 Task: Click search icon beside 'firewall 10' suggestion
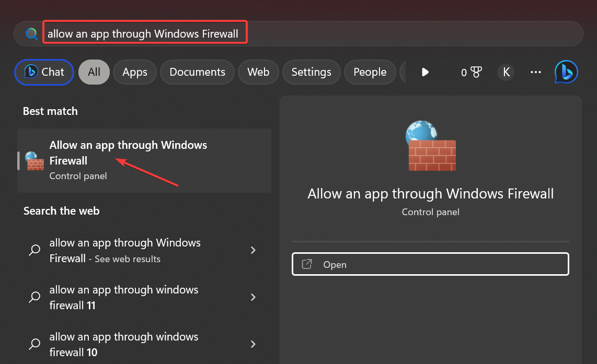(35, 344)
